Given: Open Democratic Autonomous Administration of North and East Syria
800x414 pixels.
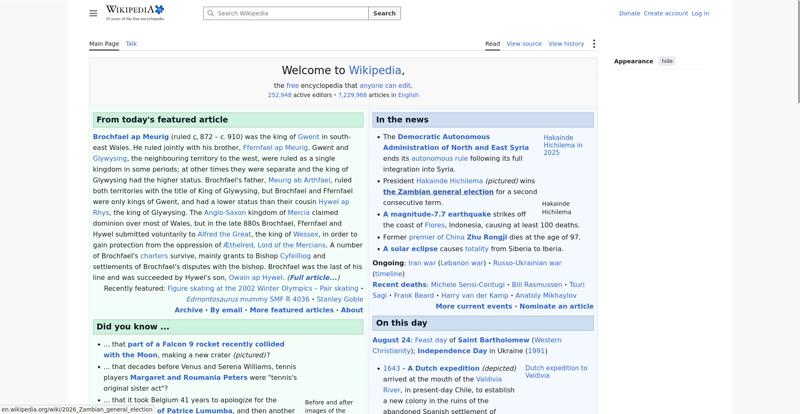Looking at the screenshot, I should pyautogui.click(x=456, y=142).
